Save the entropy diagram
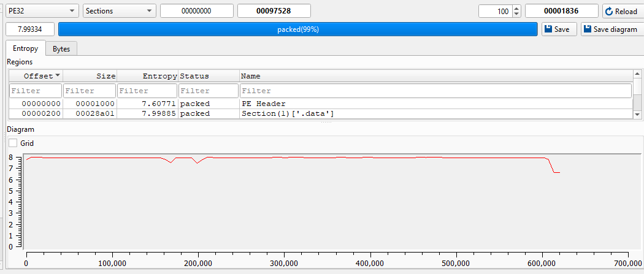The width and height of the screenshot is (644, 274). click(611, 29)
